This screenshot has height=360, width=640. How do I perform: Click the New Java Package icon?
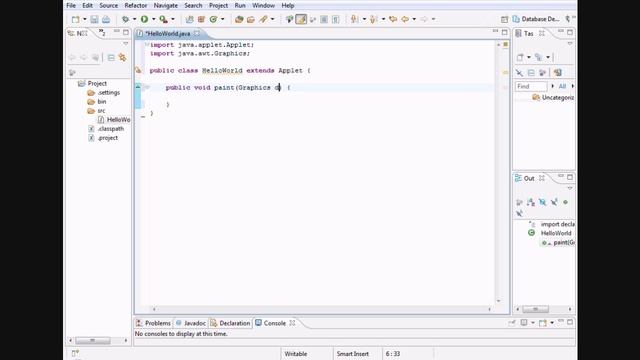pos(201,19)
